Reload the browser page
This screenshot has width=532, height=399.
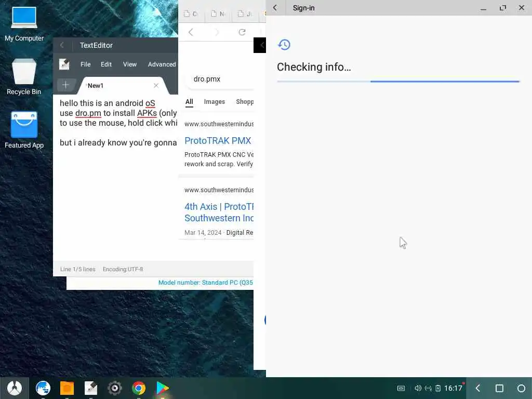coord(242,32)
